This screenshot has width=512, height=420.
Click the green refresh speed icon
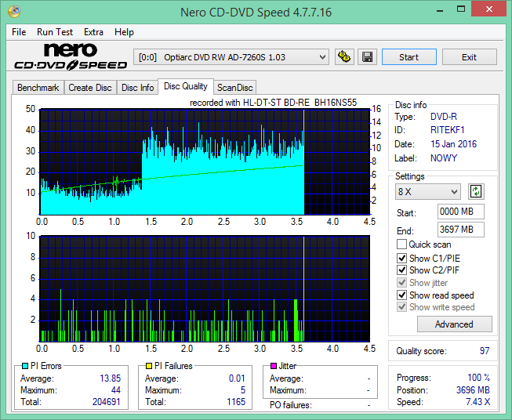coord(476,191)
